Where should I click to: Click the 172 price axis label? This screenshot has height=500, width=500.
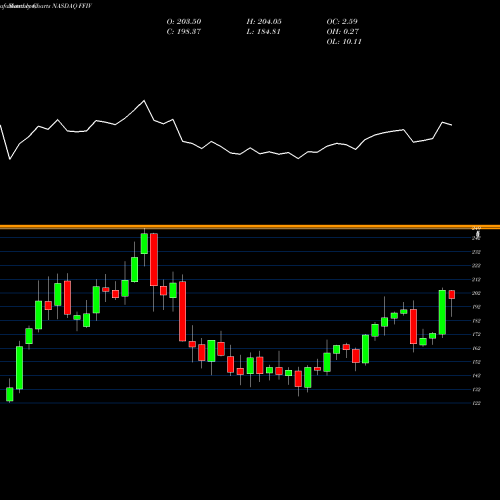[x=476, y=334]
